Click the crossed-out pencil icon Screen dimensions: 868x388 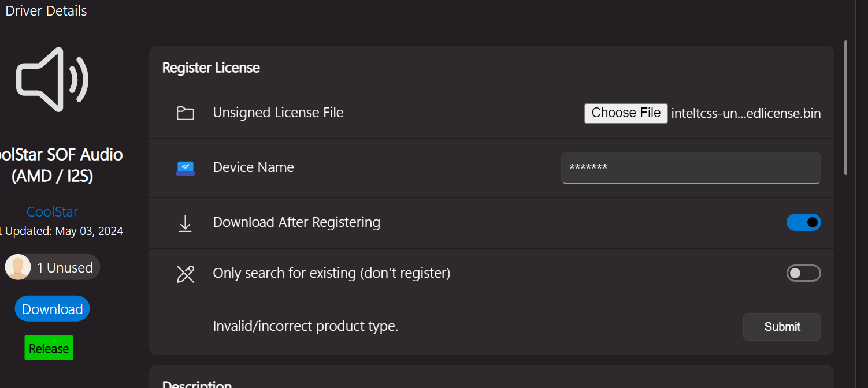coord(185,274)
